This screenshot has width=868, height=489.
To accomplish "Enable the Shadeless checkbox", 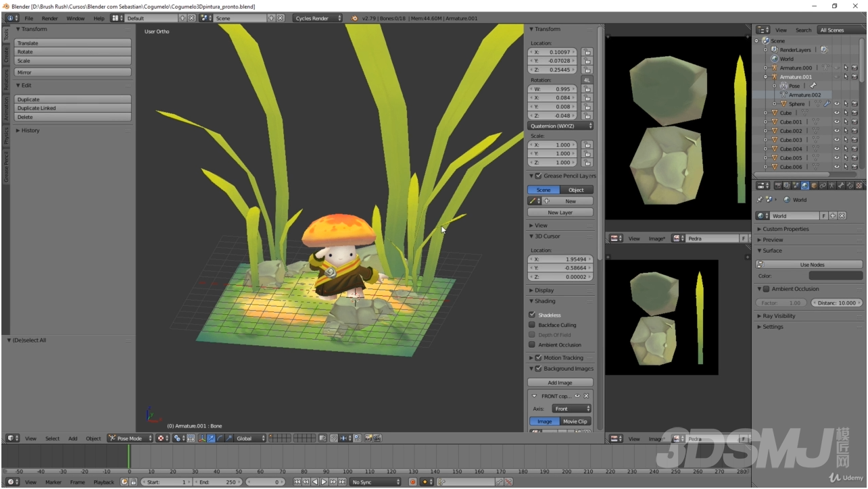I will (x=532, y=315).
